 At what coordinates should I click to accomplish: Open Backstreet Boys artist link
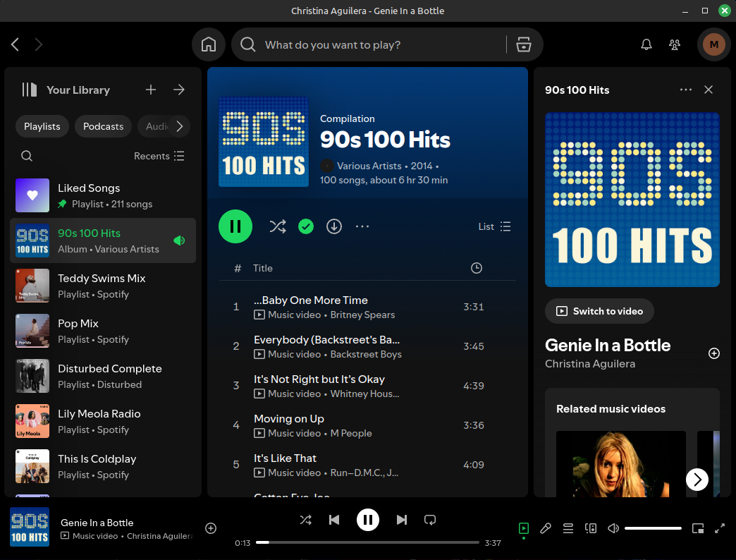coord(366,354)
